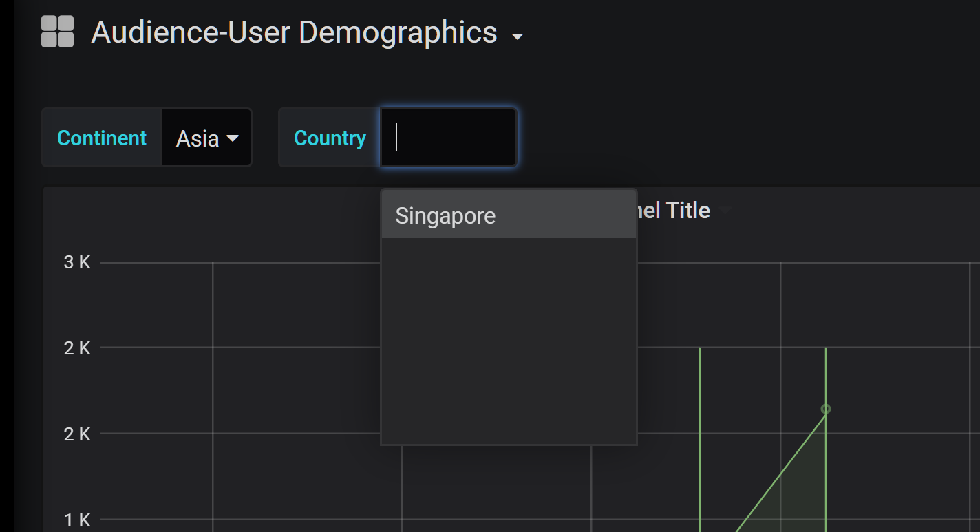This screenshot has width=980, height=532.
Task: Click the 3 K axis label
Action: pos(76,262)
